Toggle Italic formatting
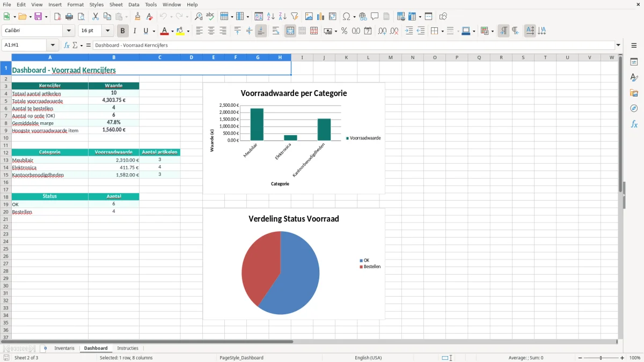The image size is (644, 362). point(135,31)
